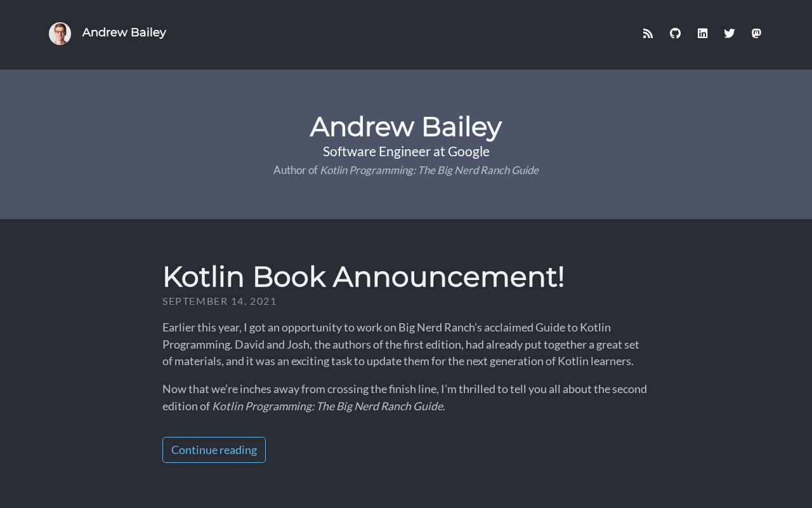Image resolution: width=812 pixels, height=508 pixels.
Task: Click the Andrew Bailey site name in header
Action: tap(124, 32)
